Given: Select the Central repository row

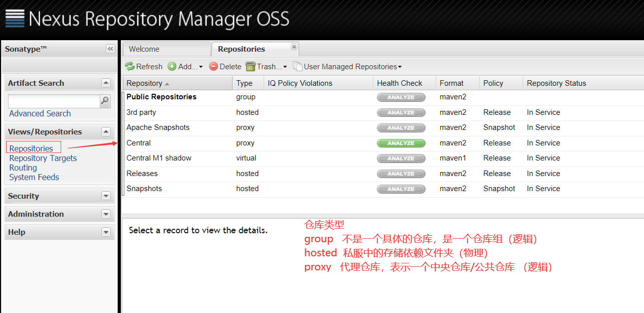Looking at the screenshot, I should 383,143.
